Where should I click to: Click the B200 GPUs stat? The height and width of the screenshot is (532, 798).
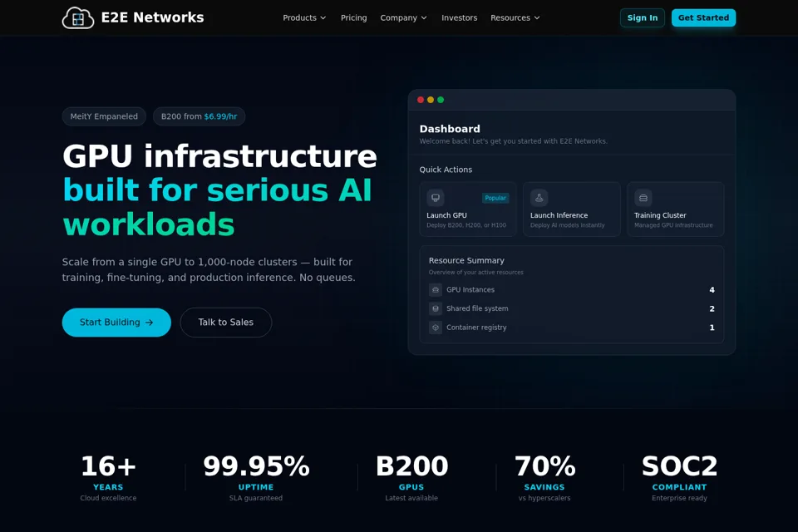[411, 477]
